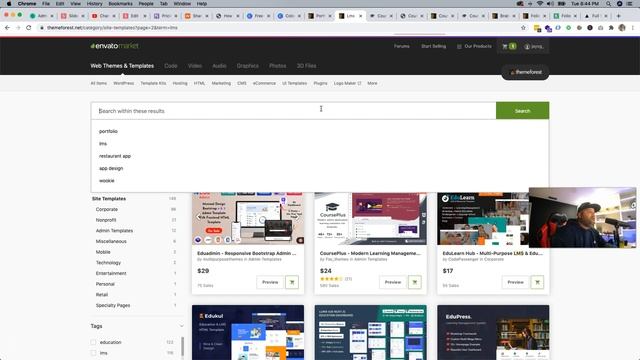Open the Template Kits category link
Viewport: 640px width, 360px height.
153,83
